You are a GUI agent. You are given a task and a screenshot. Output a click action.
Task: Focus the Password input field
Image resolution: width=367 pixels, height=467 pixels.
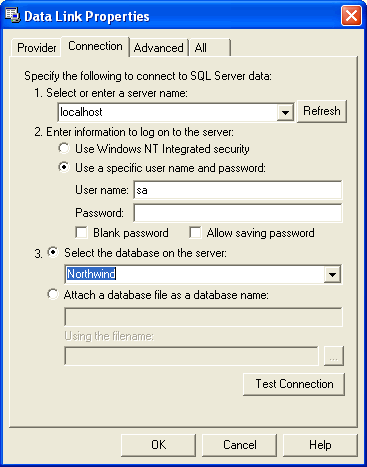(x=238, y=213)
